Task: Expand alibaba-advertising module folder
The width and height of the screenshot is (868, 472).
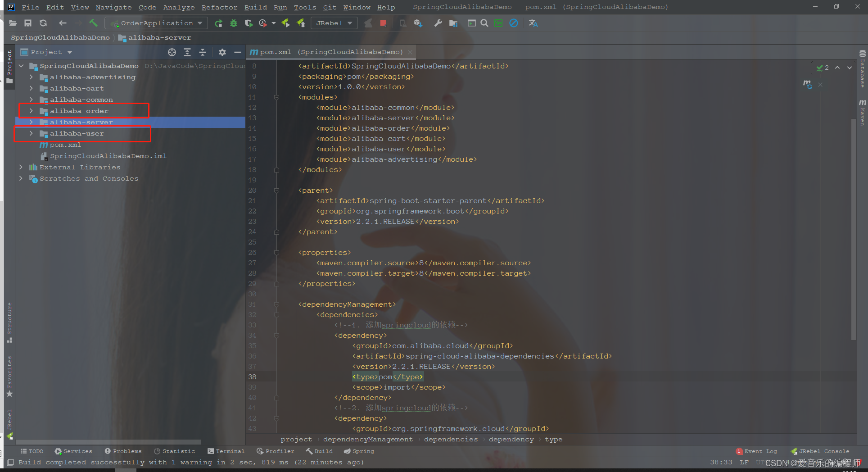Action: tap(31, 77)
